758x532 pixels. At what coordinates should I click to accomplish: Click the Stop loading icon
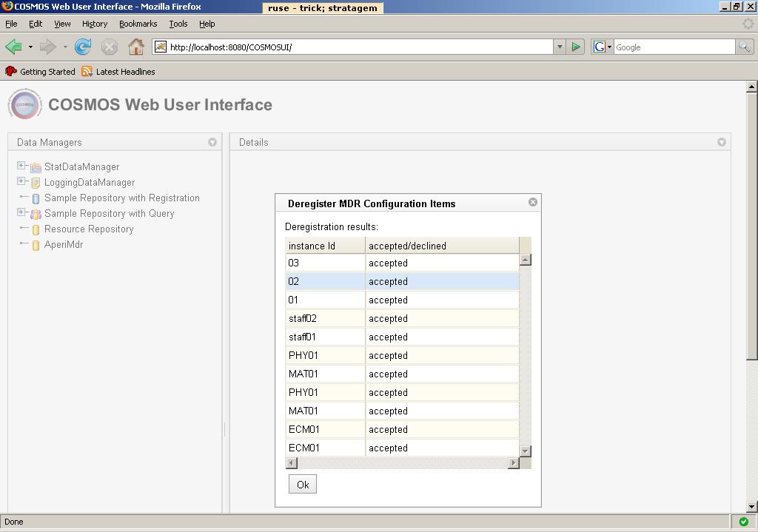pyautogui.click(x=110, y=47)
